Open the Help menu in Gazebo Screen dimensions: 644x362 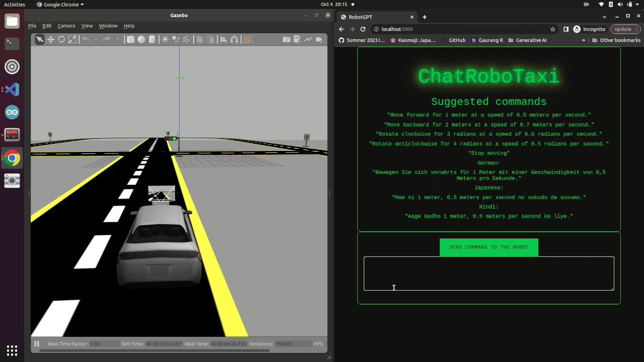pyautogui.click(x=129, y=26)
